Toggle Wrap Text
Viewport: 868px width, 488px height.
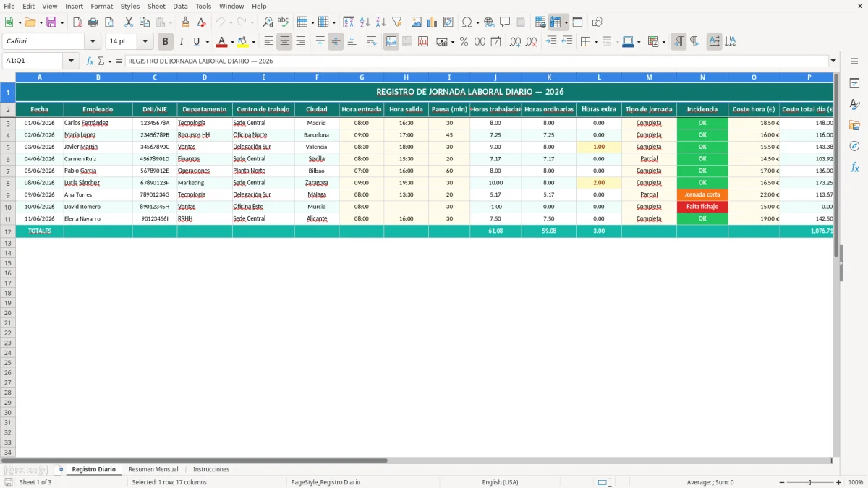coord(372,42)
